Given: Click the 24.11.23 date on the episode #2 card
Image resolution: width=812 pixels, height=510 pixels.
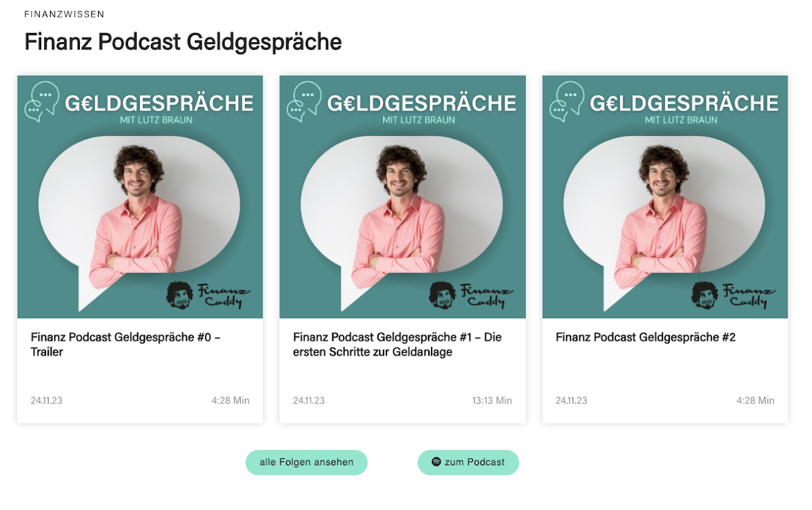Looking at the screenshot, I should [571, 400].
